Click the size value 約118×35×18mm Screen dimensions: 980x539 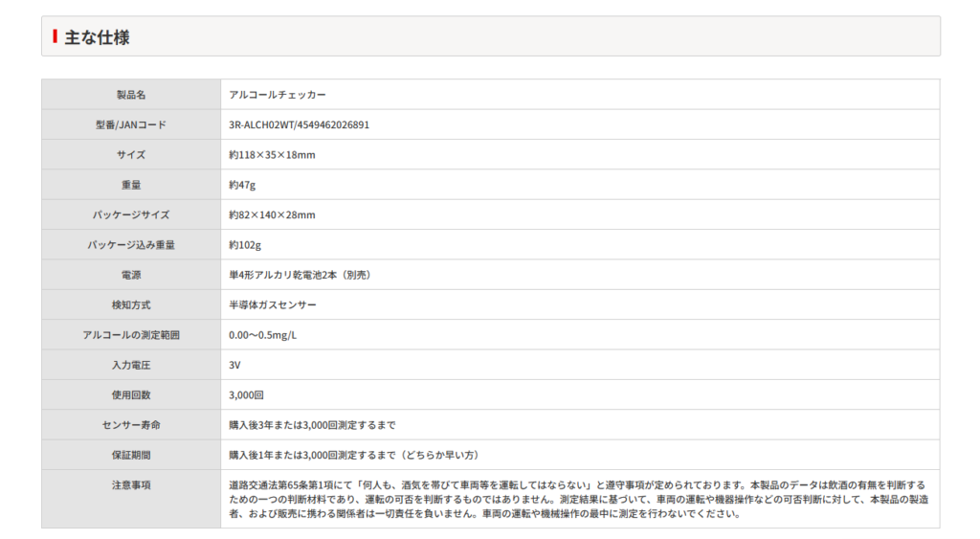pos(272,155)
